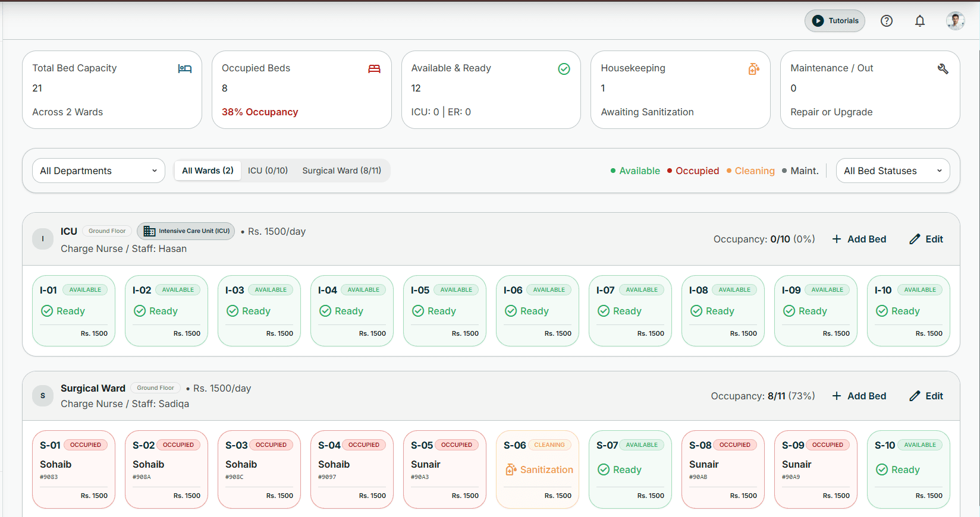The image size is (980, 517).
Task: Click the Ready check icon on bed S-10
Action: click(882, 469)
